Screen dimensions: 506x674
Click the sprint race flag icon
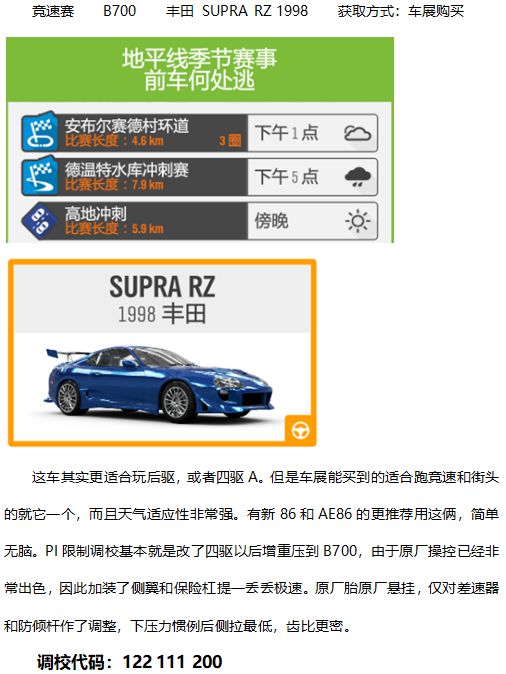(40, 176)
